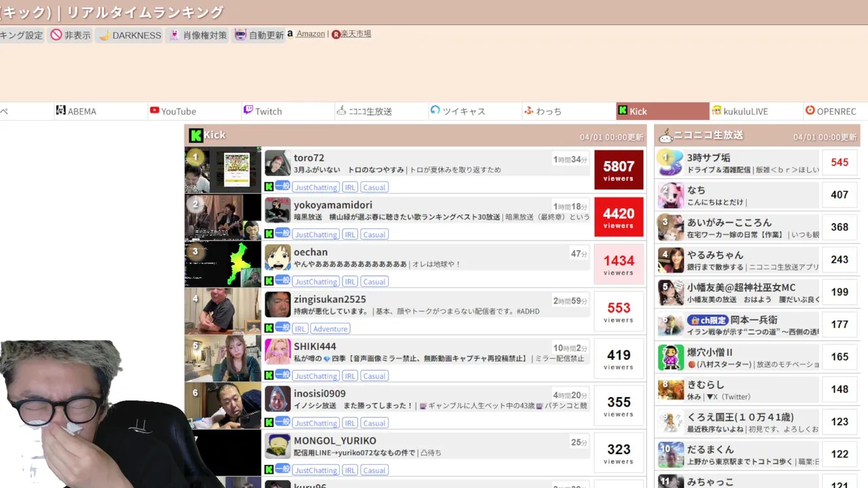Toggle 肖像権対策 portrait protection
The width and height of the screenshot is (868, 488).
197,35
